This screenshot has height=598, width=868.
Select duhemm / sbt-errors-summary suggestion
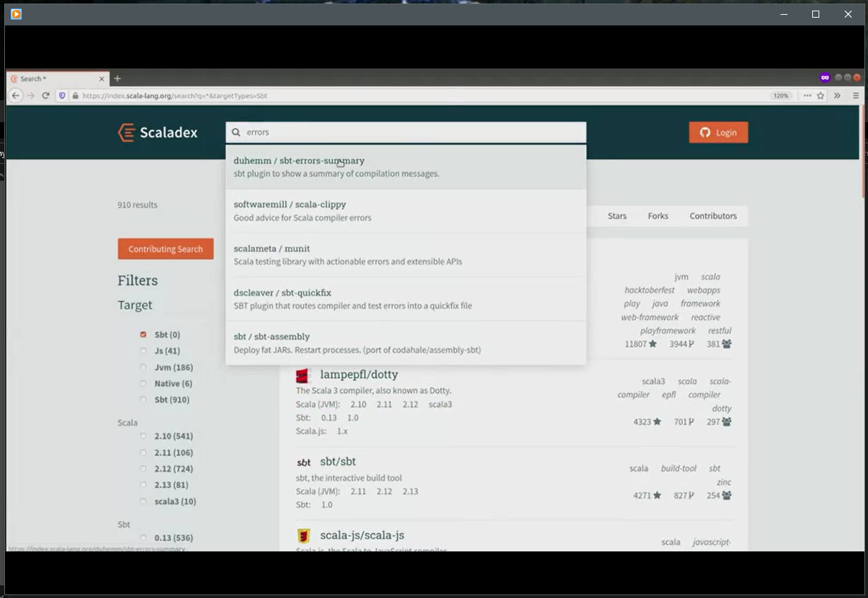click(x=405, y=167)
